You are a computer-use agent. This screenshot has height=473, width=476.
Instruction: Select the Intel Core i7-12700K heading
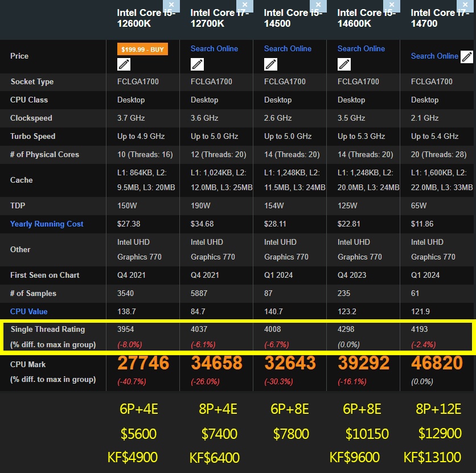(220, 18)
